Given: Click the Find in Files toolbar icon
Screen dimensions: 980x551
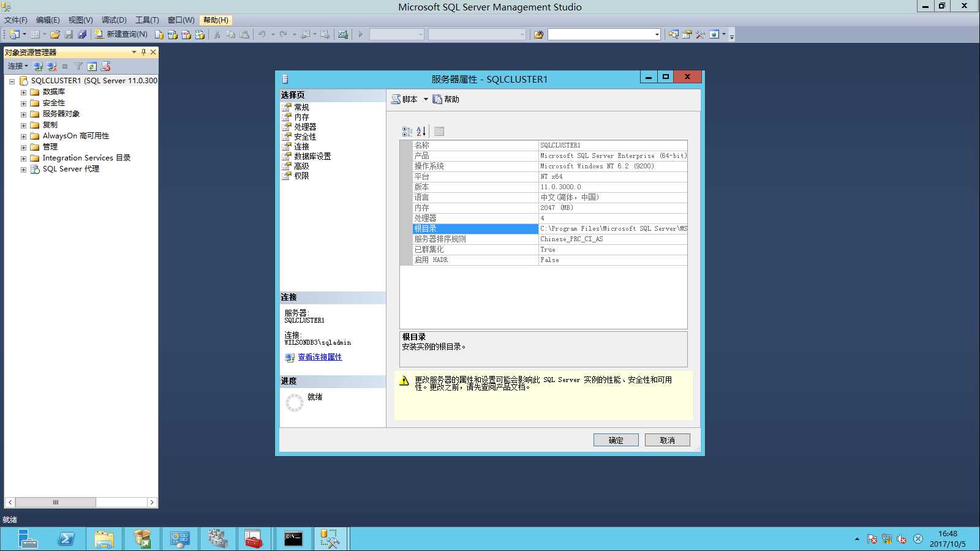Looking at the screenshot, I should [x=538, y=34].
